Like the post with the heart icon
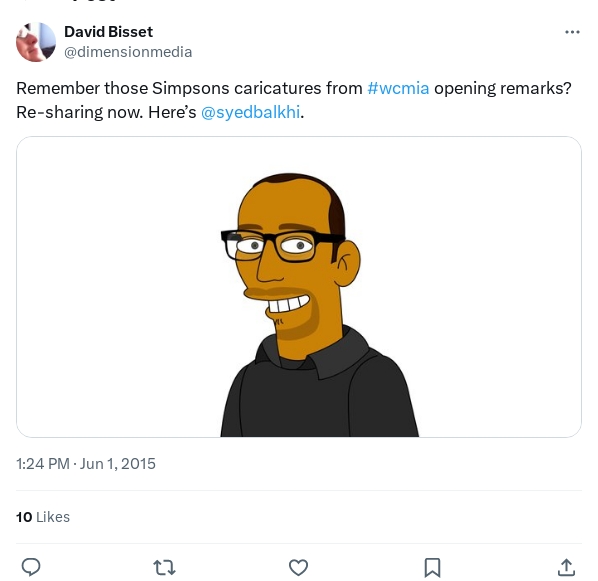The image size is (598, 581). (x=298, y=567)
